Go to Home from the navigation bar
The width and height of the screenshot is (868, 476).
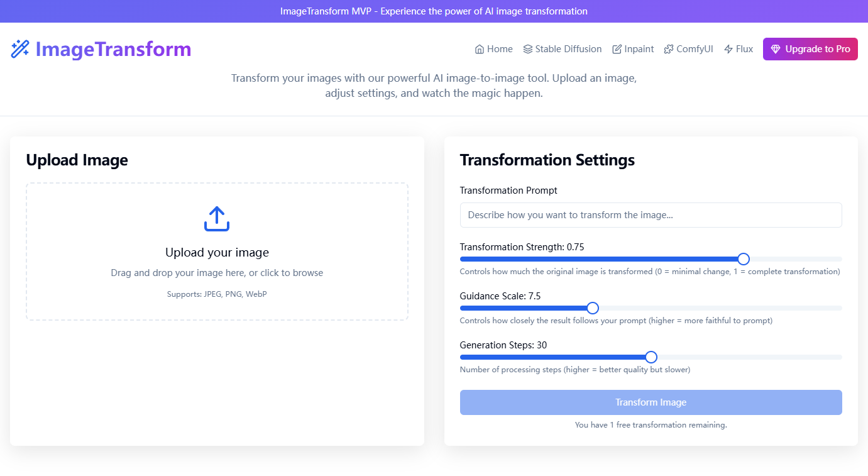click(494, 48)
